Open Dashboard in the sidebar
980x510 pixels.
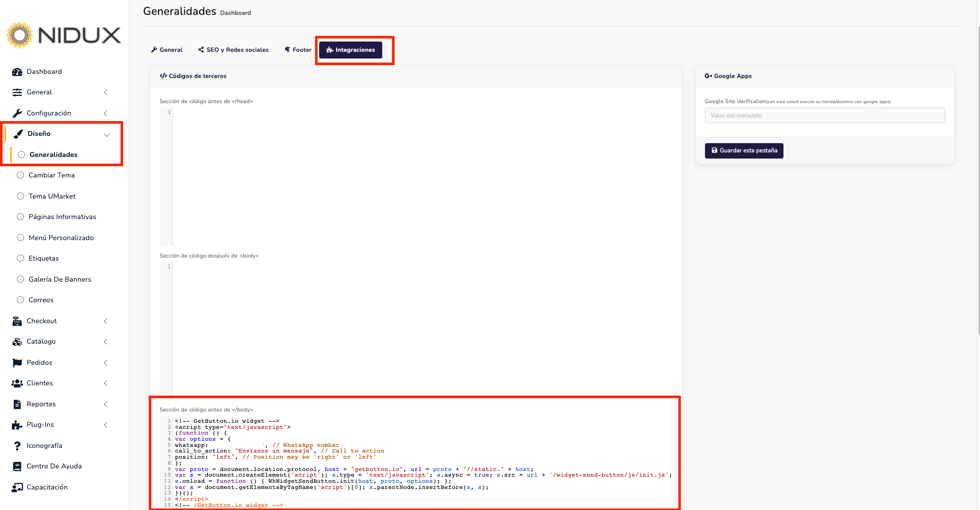44,72
